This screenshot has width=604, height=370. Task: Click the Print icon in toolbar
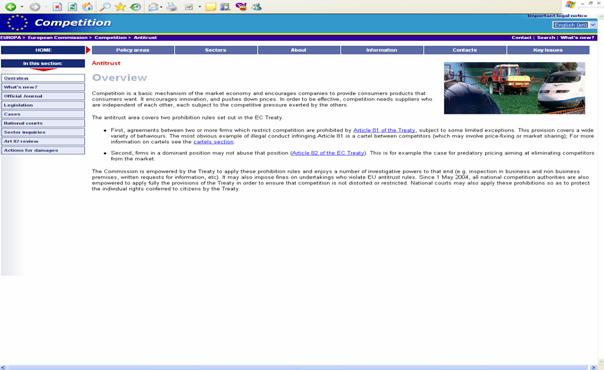pyautogui.click(x=172, y=7)
